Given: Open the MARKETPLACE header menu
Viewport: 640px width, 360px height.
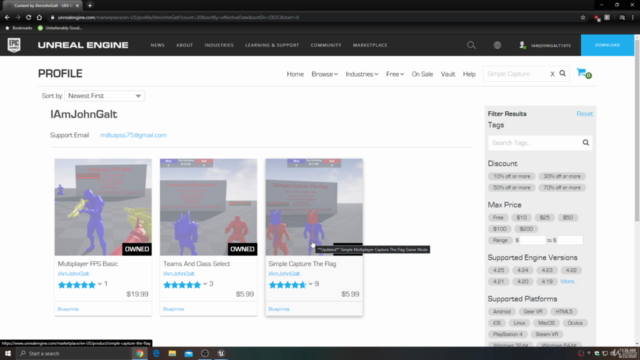Looking at the screenshot, I should (370, 45).
